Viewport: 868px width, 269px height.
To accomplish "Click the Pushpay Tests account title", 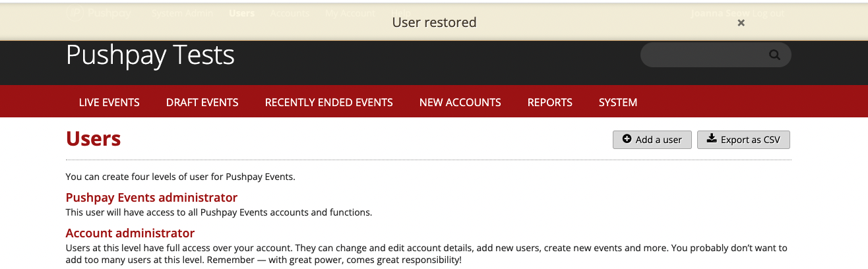I will (150, 55).
